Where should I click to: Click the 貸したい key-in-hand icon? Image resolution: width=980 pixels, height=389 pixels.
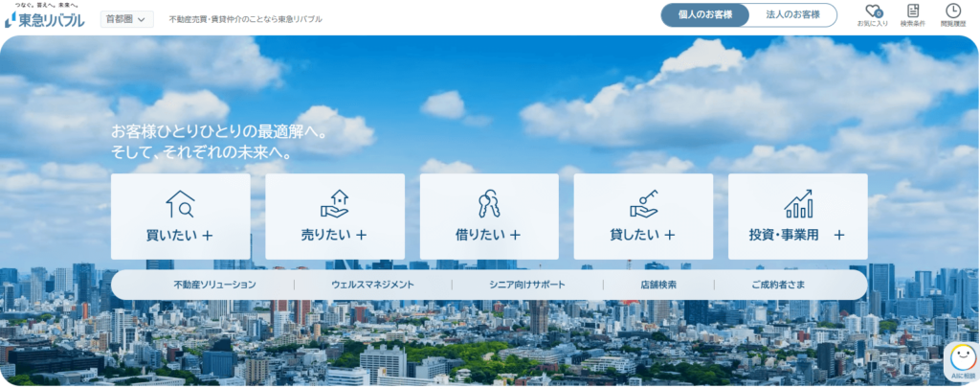tap(643, 204)
